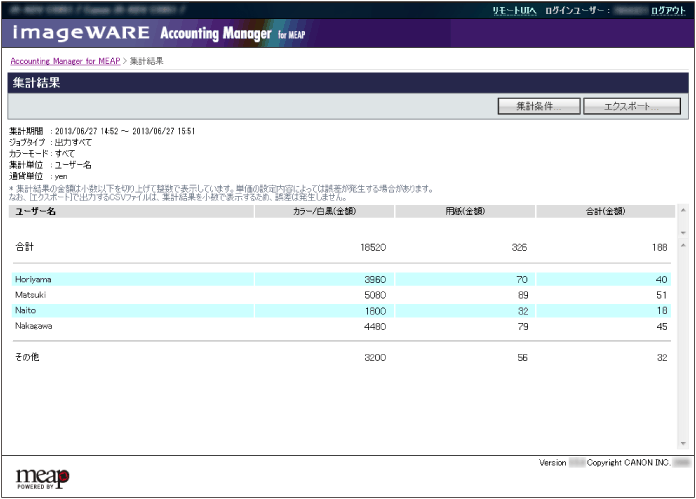Click the Matsuki user name

click(30, 295)
